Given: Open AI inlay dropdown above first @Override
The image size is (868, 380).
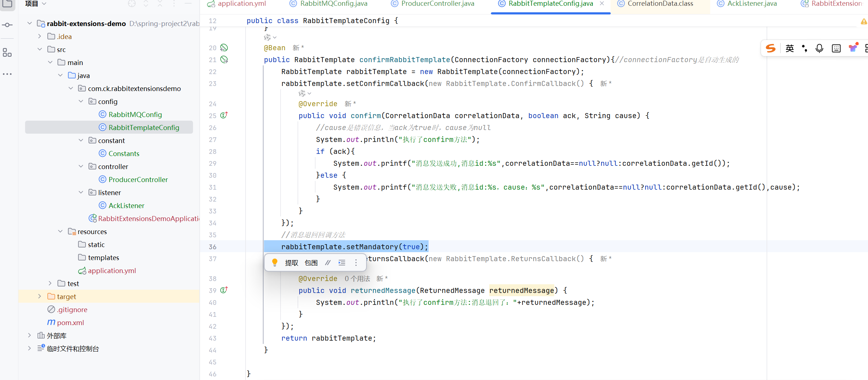Looking at the screenshot, I should point(305,94).
